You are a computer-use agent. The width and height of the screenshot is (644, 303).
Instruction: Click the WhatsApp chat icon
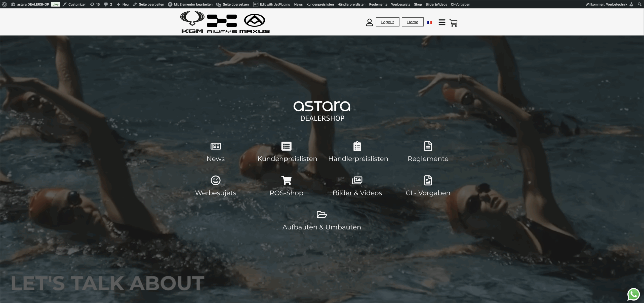click(x=633, y=294)
